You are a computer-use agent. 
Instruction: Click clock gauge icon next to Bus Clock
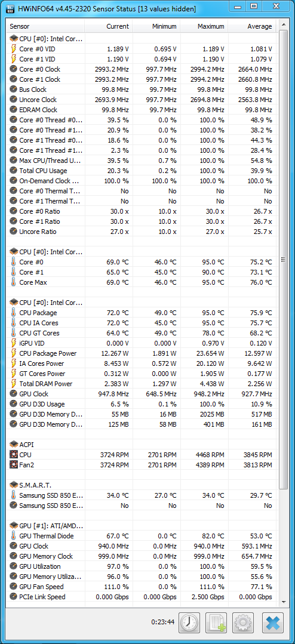click(14, 90)
